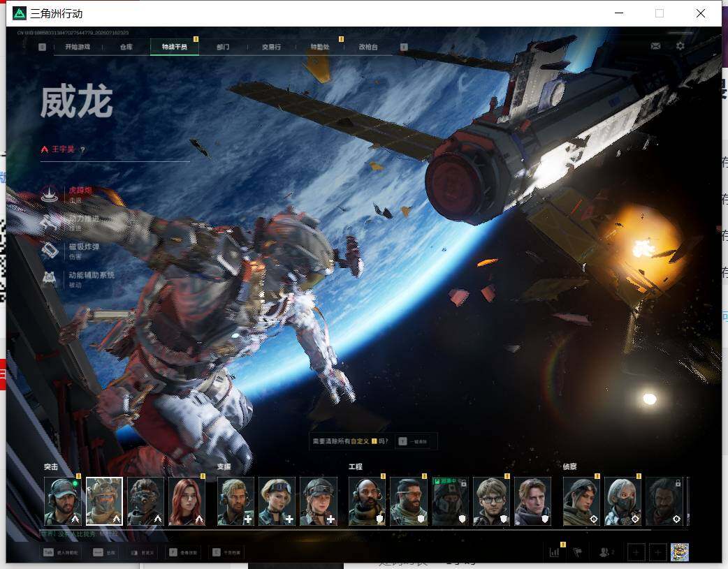Open the 交易行 tab
Screen dimensions: 728x569
[x=271, y=47]
